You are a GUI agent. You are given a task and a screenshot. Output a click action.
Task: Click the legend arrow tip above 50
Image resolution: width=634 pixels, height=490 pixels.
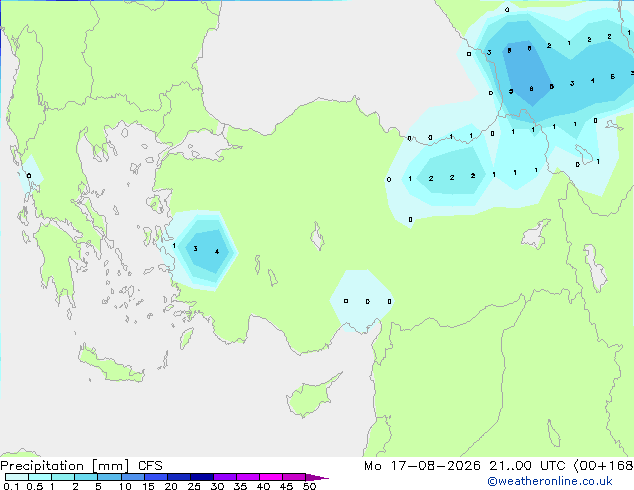(x=317, y=477)
